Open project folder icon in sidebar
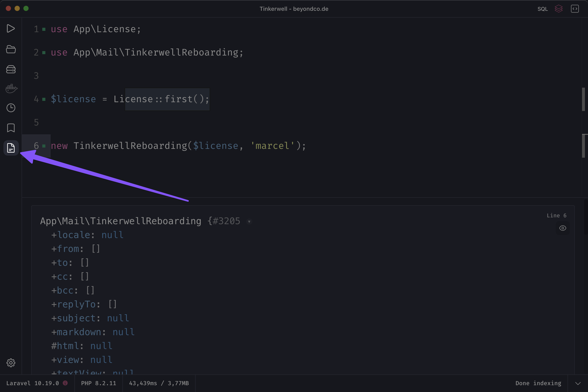 pyautogui.click(x=11, y=49)
